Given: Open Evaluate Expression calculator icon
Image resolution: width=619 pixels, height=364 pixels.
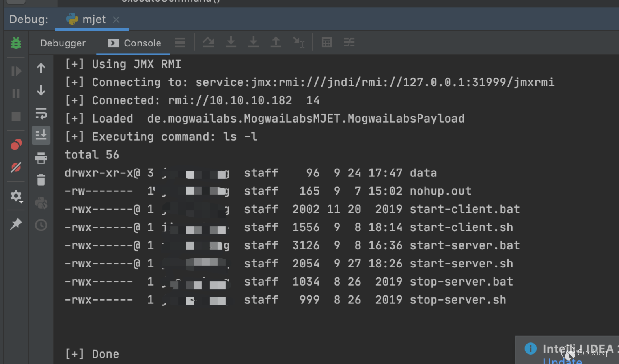Looking at the screenshot, I should point(327,42).
